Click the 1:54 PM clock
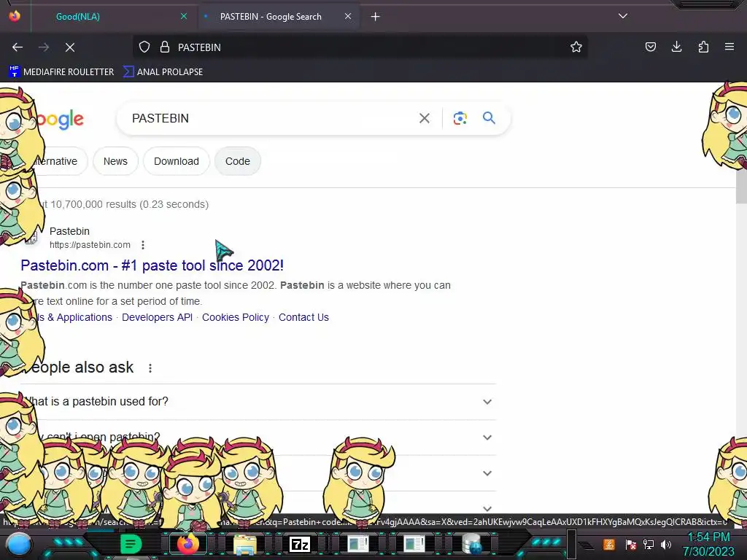The width and height of the screenshot is (747, 560). 708,537
